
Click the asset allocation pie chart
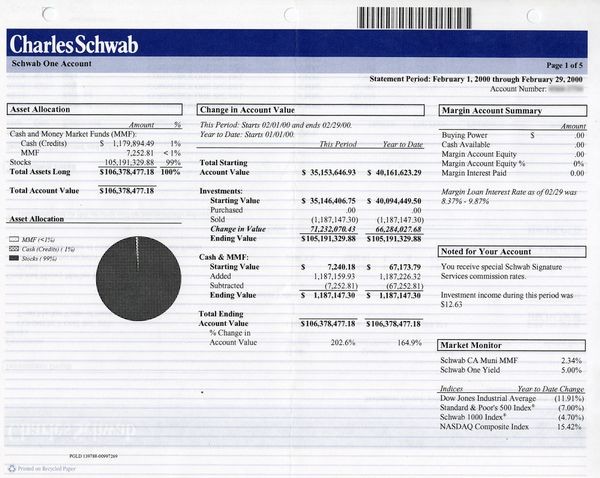click(x=139, y=278)
